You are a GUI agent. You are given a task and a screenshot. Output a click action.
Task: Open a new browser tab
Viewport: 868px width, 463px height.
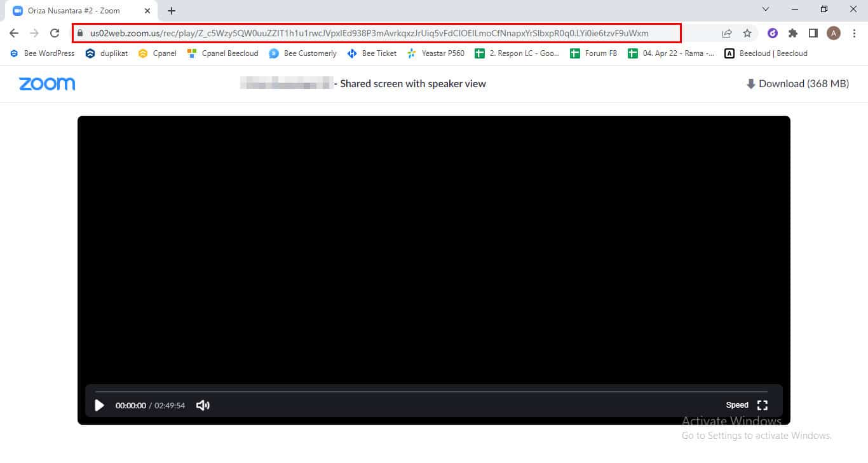pos(172,11)
